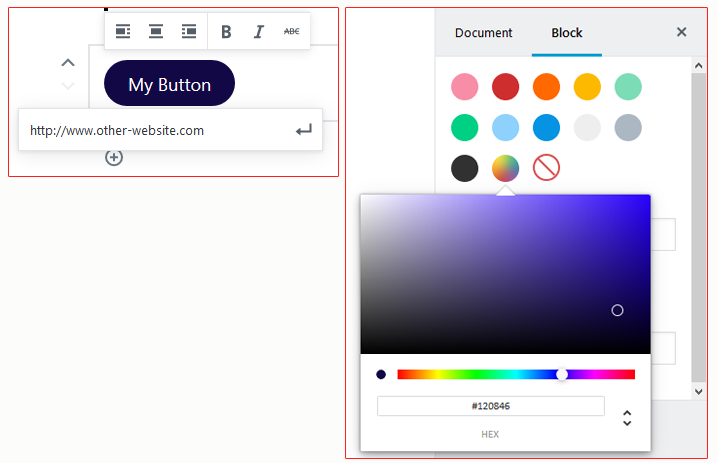The image size is (718, 463).
Task: Add a new block with plus icon
Action: click(114, 157)
